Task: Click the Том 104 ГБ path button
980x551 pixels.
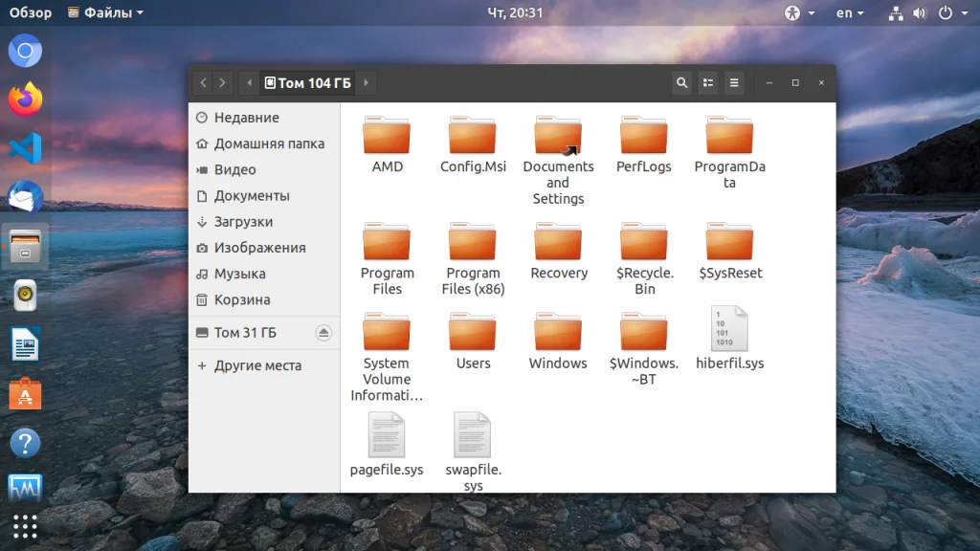Action: [x=308, y=83]
